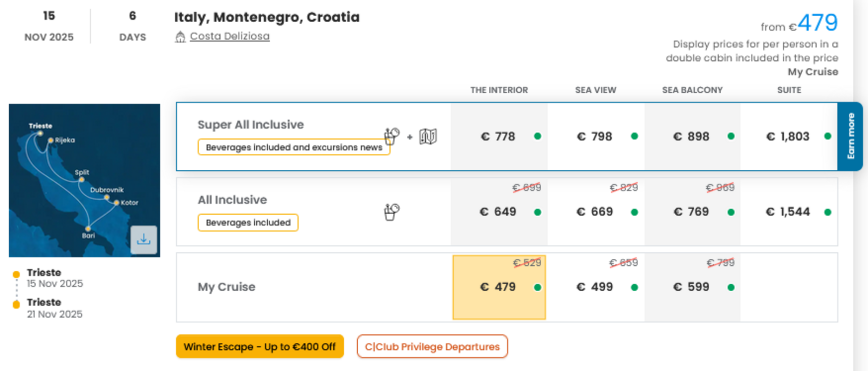
Task: Click the ship icon beside Costa Deliziosa
Action: [180, 37]
